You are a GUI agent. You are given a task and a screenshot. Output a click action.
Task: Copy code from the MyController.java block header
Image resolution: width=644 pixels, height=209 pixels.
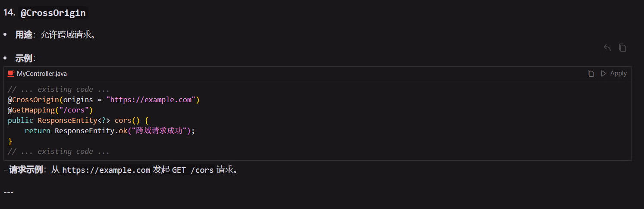591,74
